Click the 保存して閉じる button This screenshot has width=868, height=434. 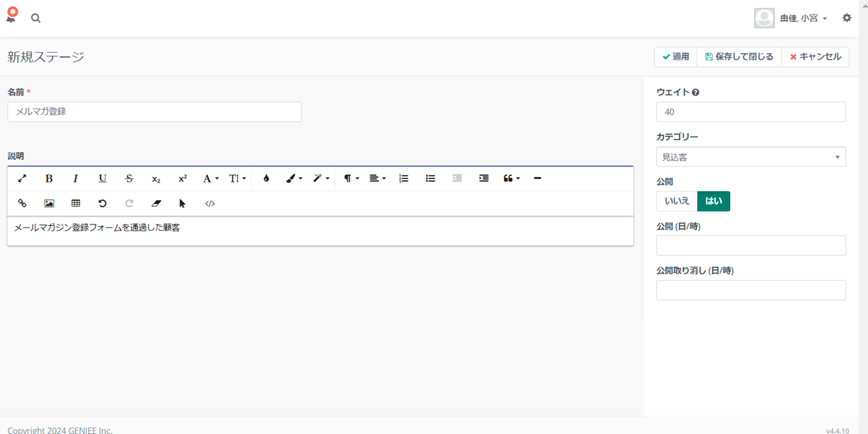click(739, 57)
